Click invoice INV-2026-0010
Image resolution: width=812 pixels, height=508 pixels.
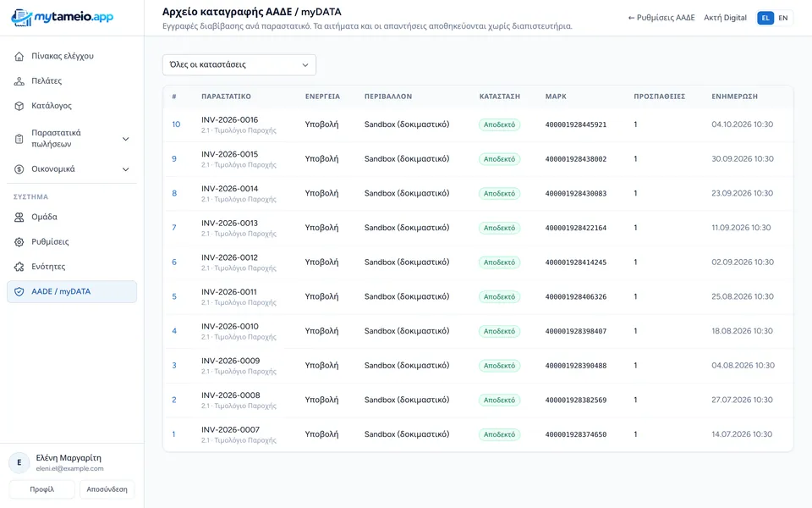pos(230,327)
